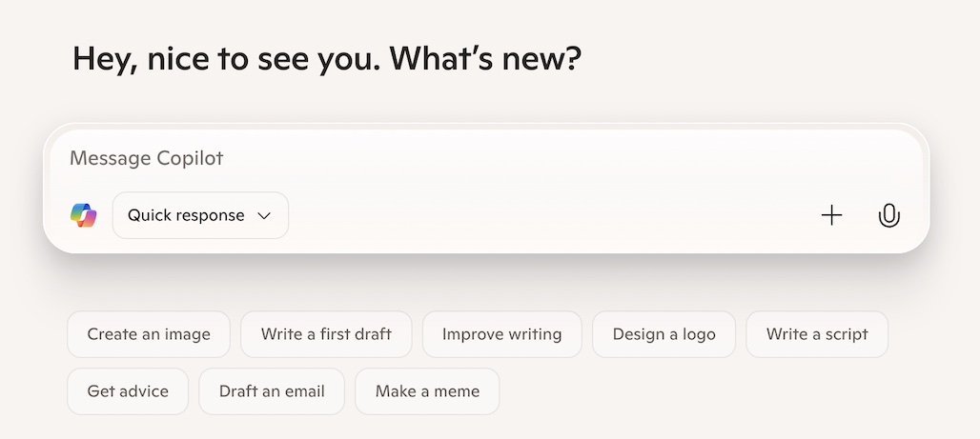Choose the 'Write a first draft' chip
The image size is (980, 439).
click(326, 334)
